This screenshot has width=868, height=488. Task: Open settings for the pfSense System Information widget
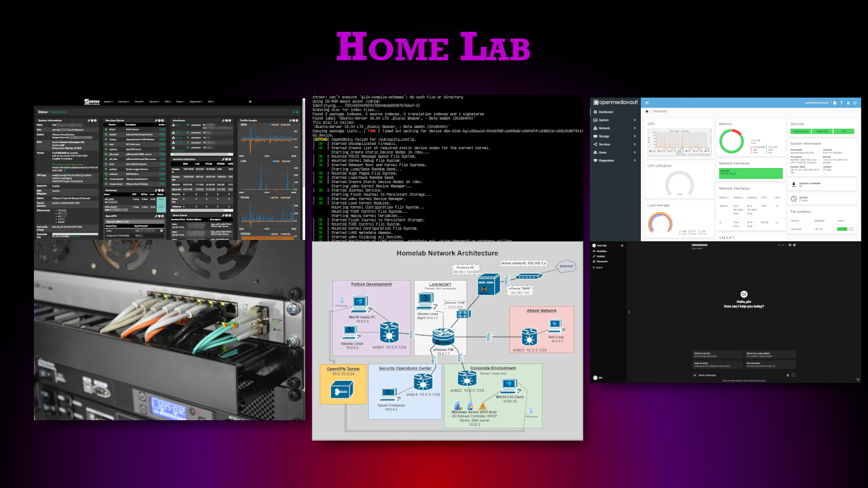tap(89, 121)
